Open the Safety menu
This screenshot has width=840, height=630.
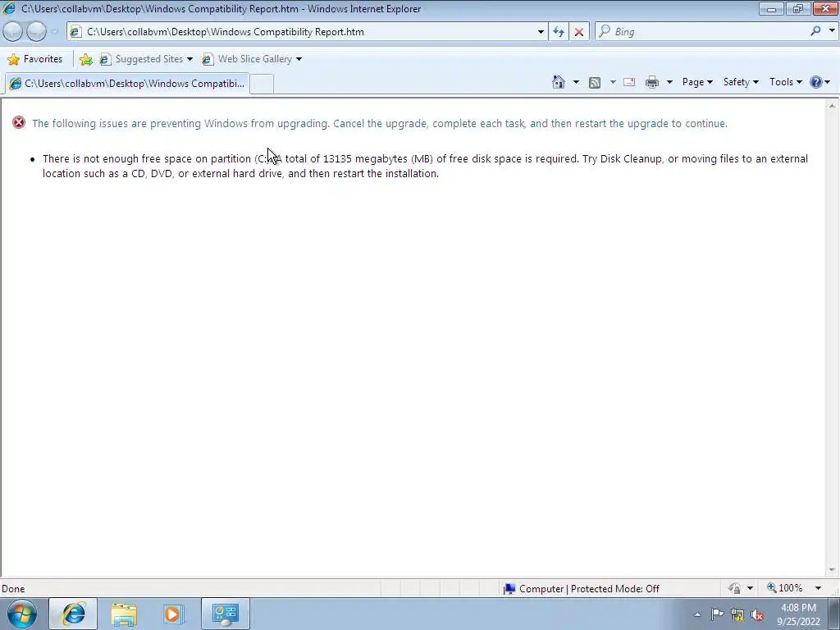(x=741, y=82)
